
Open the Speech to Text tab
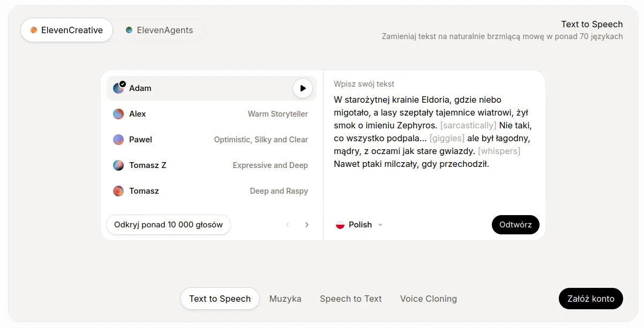pos(351,299)
